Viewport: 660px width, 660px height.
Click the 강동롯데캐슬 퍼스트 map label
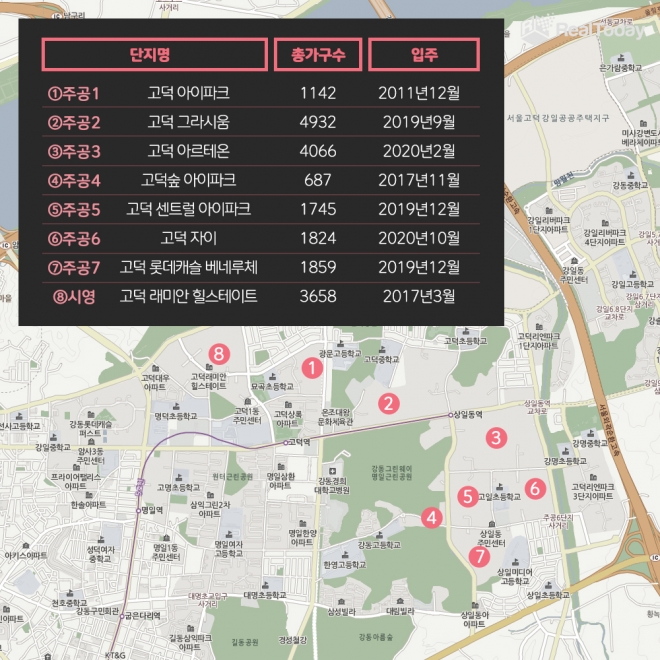pos(91,428)
